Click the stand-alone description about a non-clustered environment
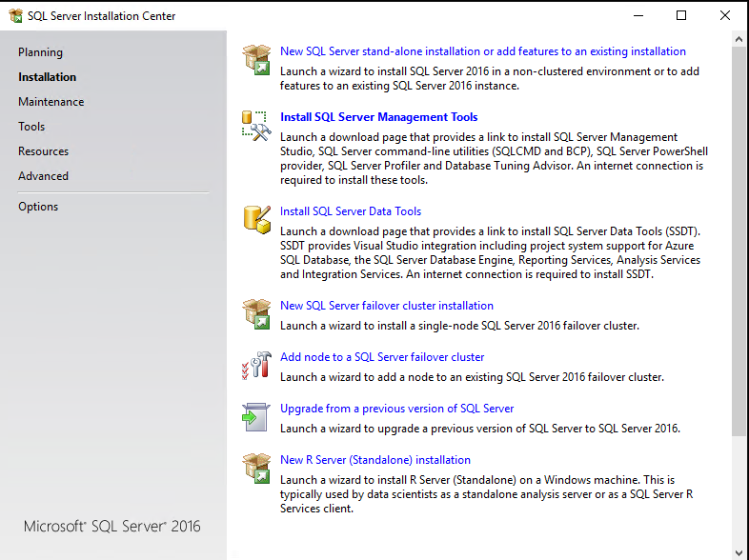Image resolution: width=749 pixels, height=560 pixels. [x=490, y=78]
